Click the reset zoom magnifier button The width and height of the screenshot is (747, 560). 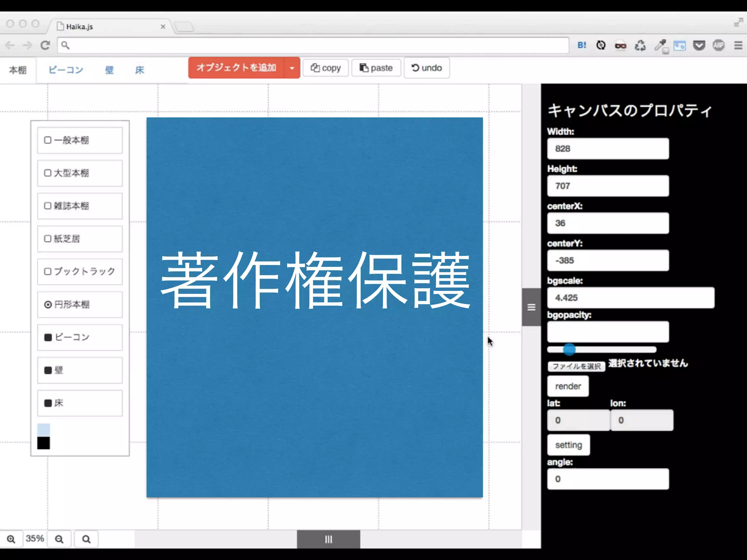pyautogui.click(x=86, y=539)
